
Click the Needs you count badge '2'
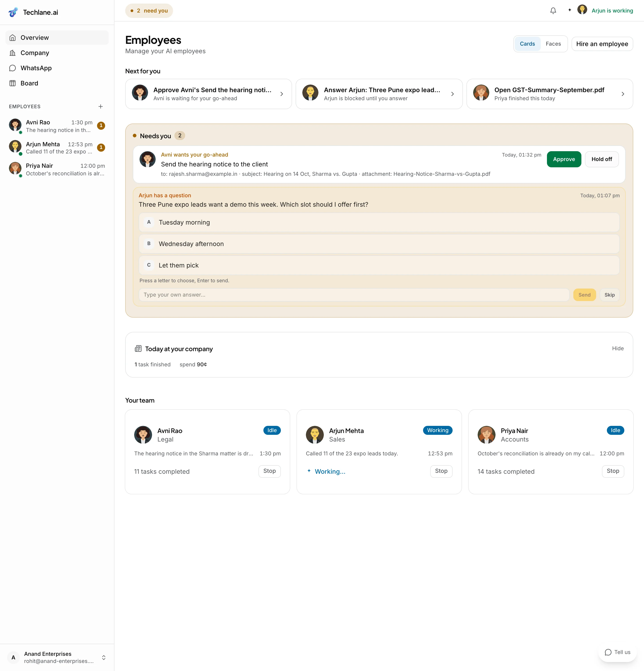coord(180,136)
